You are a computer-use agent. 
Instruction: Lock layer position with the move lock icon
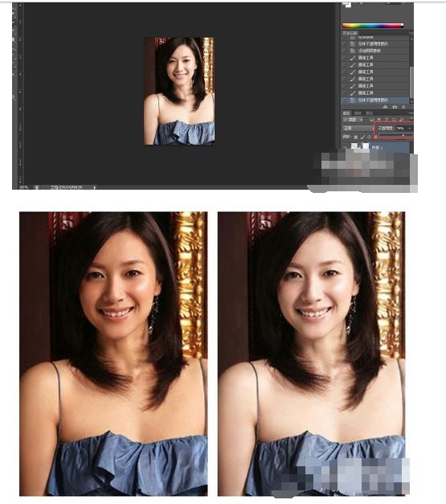pos(369,137)
